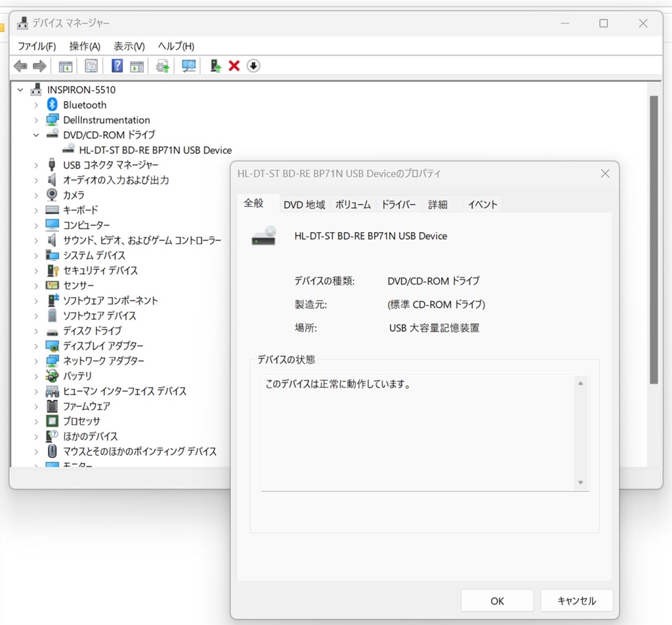Click the device status box scroll-down arrow
Screen dimensions: 672x625
coord(581,483)
